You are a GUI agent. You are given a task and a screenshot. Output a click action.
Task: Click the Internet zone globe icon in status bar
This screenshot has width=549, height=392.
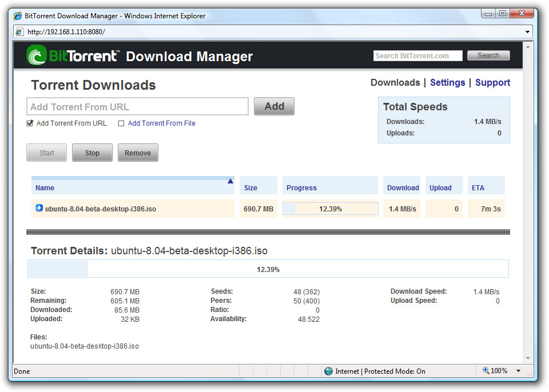tap(328, 371)
